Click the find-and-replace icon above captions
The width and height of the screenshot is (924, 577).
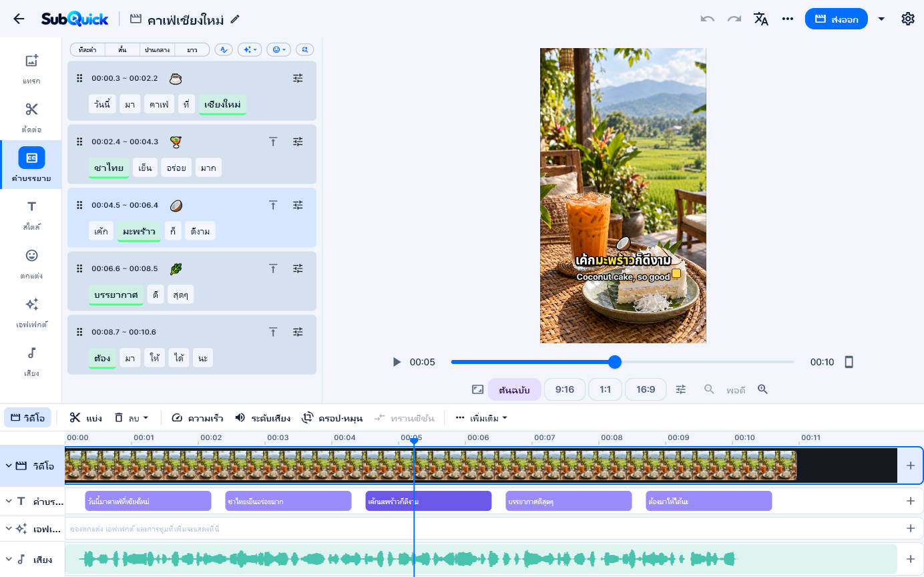pyautogui.click(x=305, y=49)
